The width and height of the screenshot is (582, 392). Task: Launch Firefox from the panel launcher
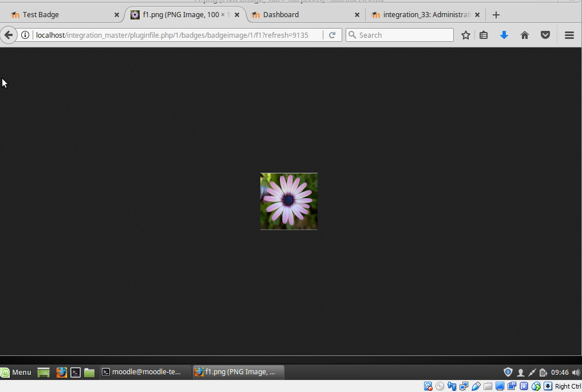62,372
